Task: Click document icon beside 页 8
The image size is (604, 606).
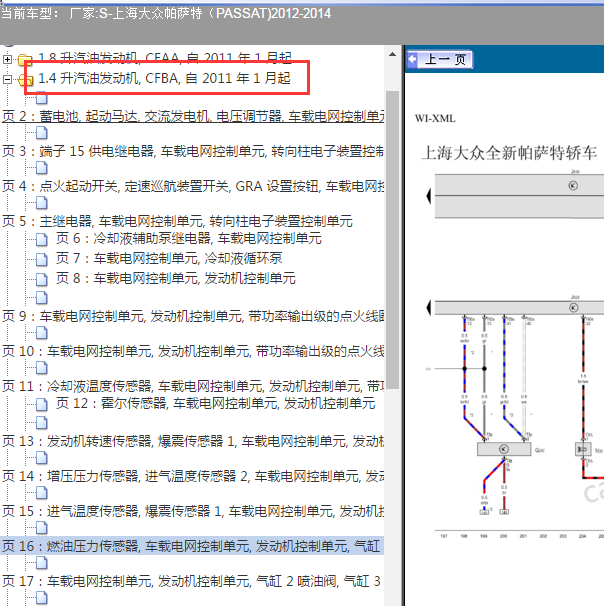Action: coord(42,279)
